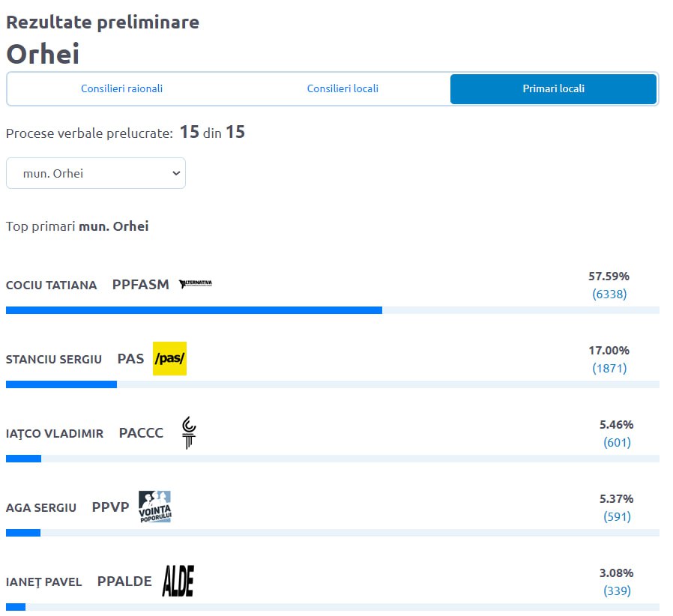Switch to Consilieri locali tab
This screenshot has height=616, width=673.
pos(342,89)
